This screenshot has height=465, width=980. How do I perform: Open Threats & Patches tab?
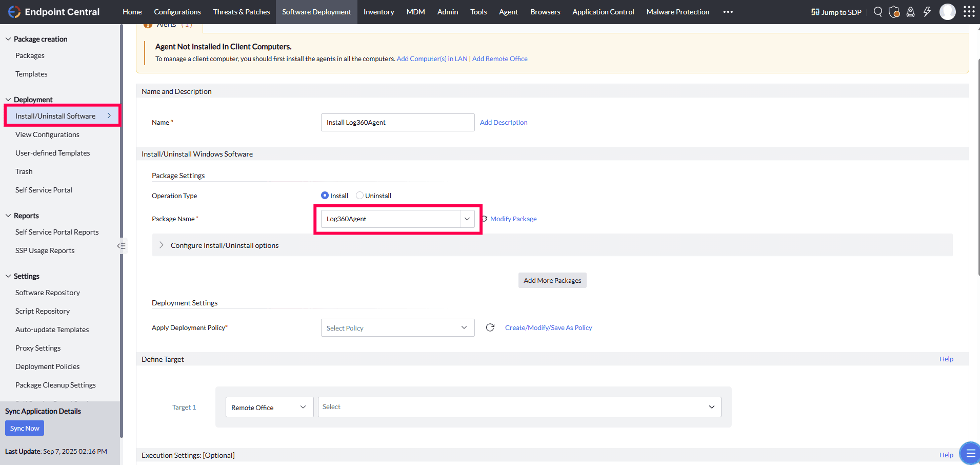(242, 12)
